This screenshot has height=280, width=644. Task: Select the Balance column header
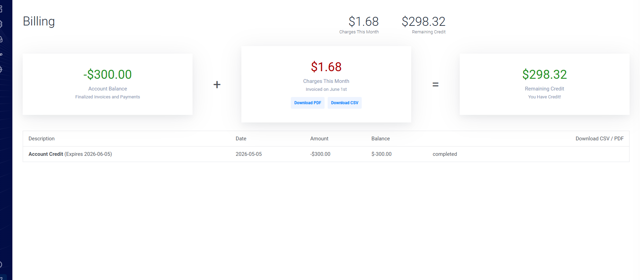[x=381, y=139]
